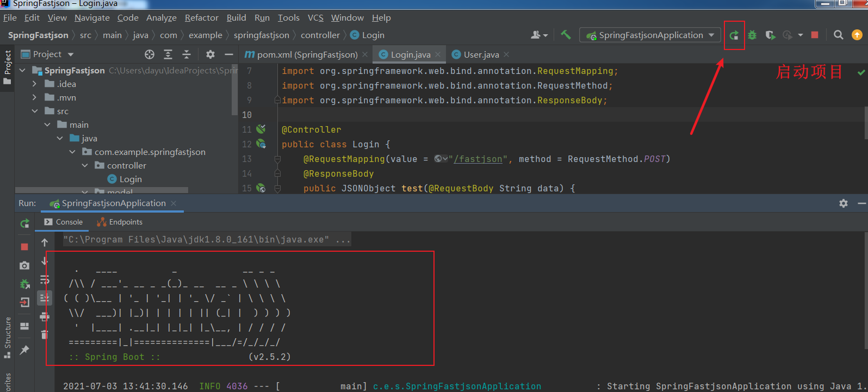Click the orange IDE update arrow icon
Screen dimensions: 868x392
857,35
